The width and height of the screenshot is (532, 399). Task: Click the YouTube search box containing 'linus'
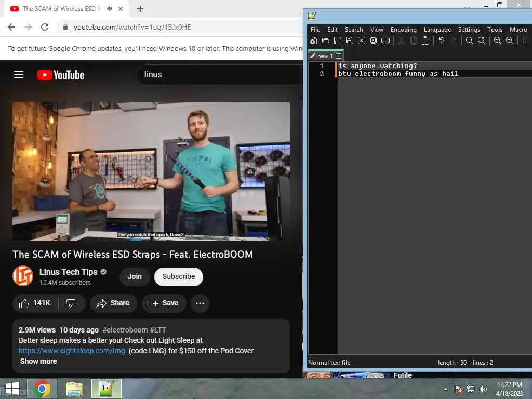click(220, 75)
